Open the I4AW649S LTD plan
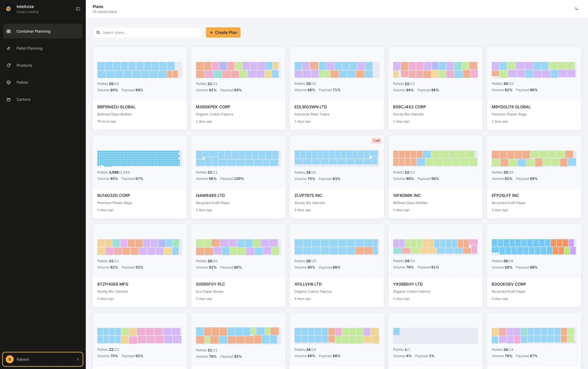Image resolution: width=588 pixels, height=369 pixels. tap(238, 177)
